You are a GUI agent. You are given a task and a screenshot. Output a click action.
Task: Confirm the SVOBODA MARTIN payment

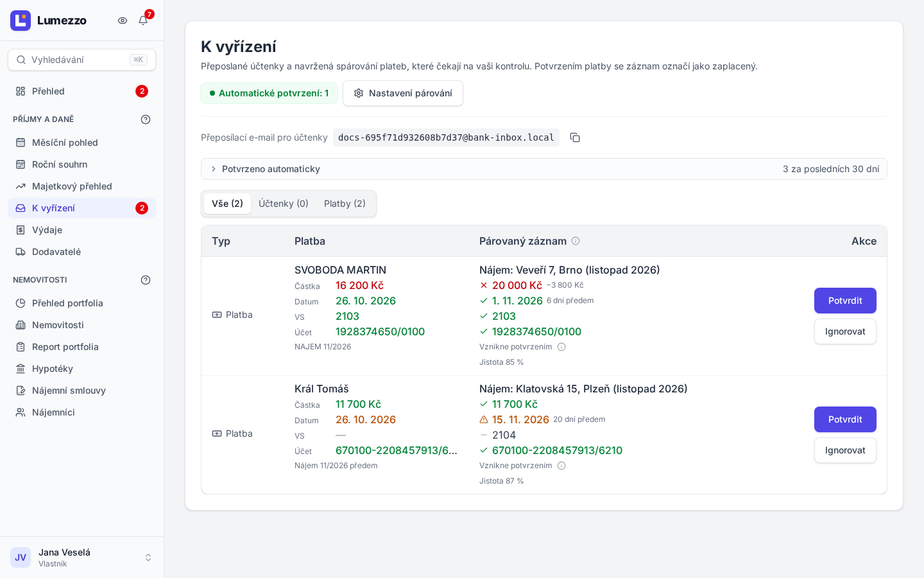point(845,301)
